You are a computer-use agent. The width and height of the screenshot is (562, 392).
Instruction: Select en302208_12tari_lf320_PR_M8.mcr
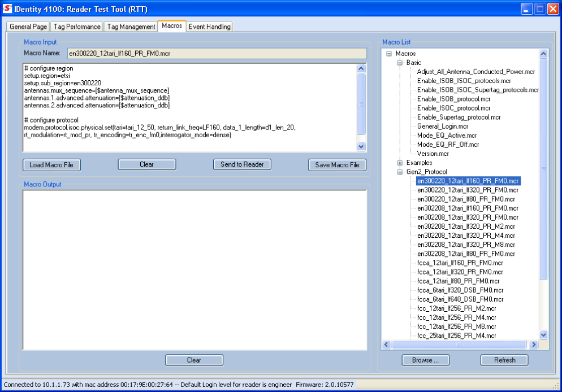[466, 245]
